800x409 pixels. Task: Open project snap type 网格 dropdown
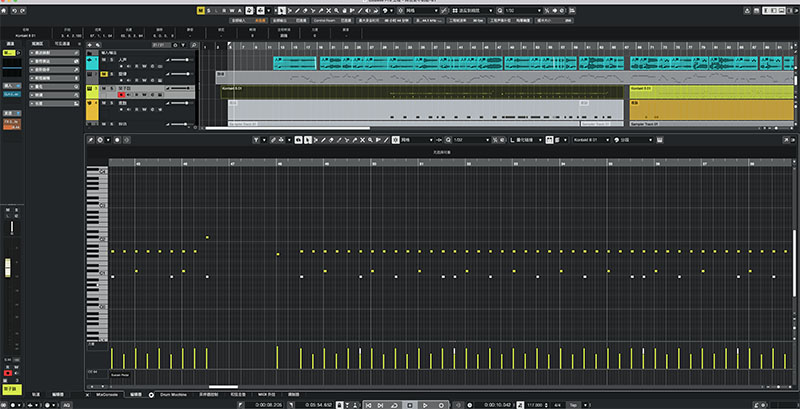422,10
